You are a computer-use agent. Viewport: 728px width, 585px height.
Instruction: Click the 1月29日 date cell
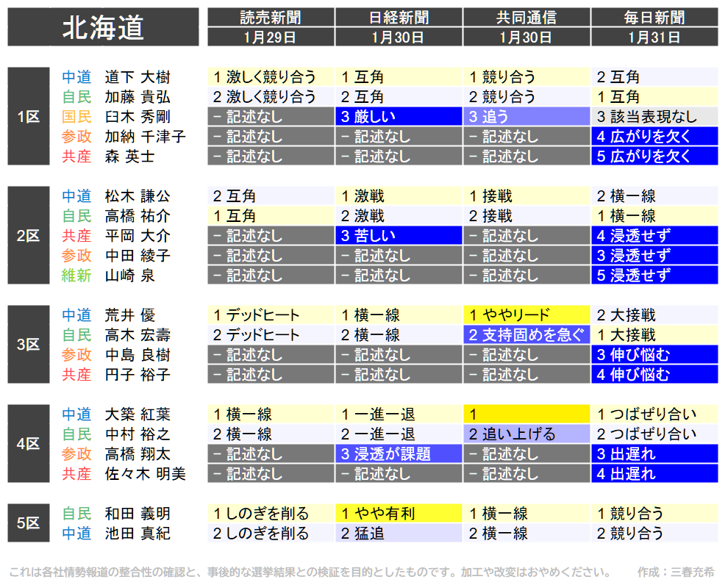click(x=271, y=37)
